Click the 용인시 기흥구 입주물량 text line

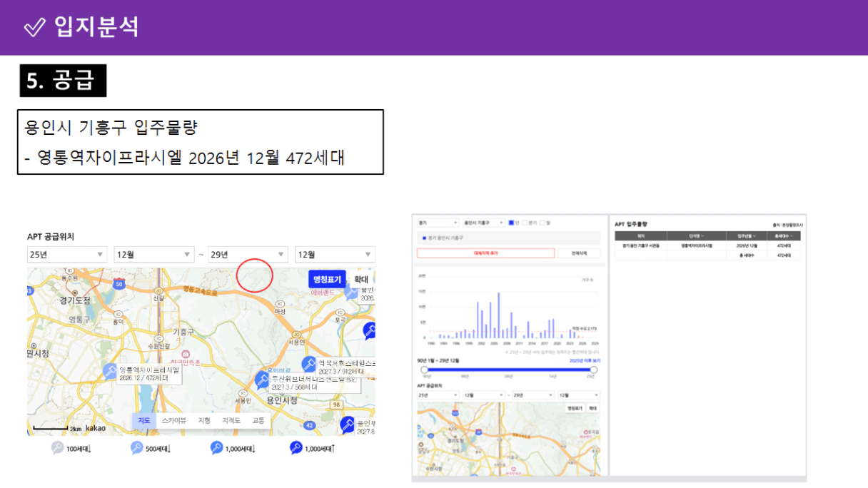coord(111,128)
